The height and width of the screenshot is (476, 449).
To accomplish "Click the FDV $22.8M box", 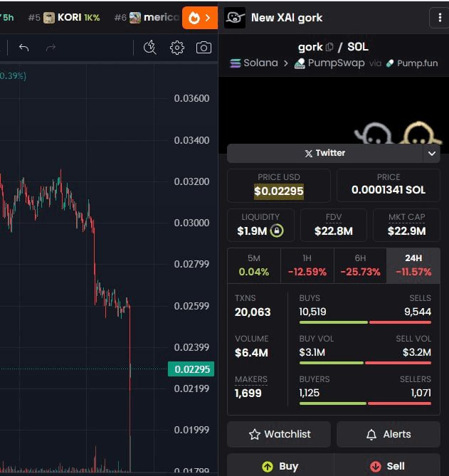I will pyautogui.click(x=334, y=225).
